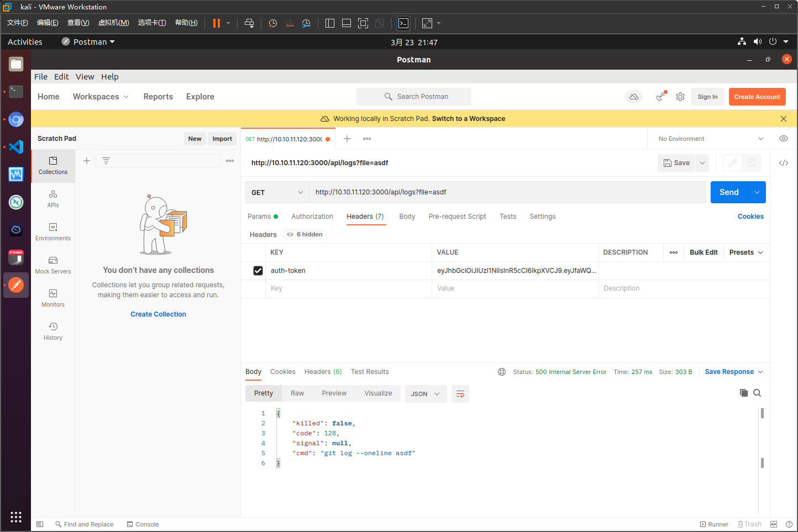Uncheck the auth-token header checkbox
This screenshot has width=798, height=532.
click(258, 271)
